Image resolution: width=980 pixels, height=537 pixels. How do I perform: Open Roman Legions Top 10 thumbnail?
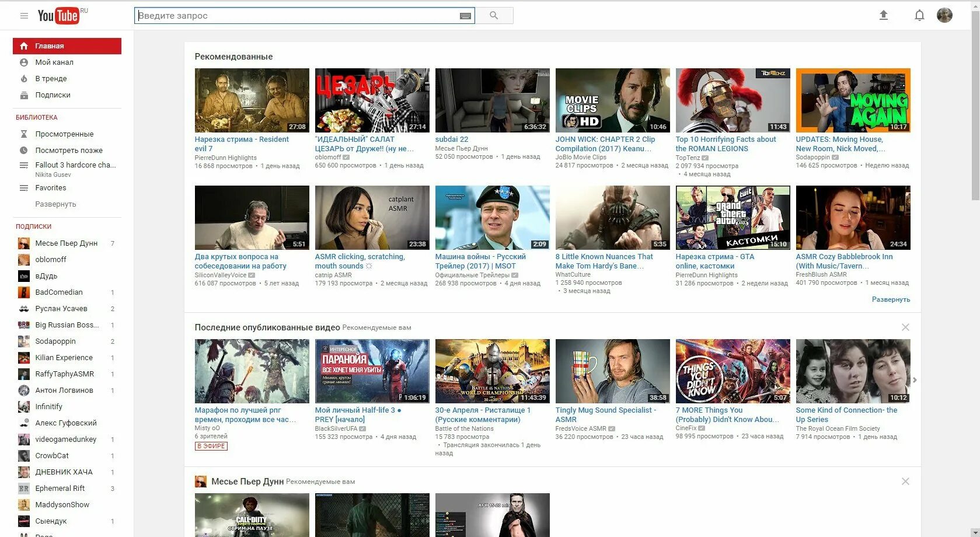pyautogui.click(x=733, y=100)
